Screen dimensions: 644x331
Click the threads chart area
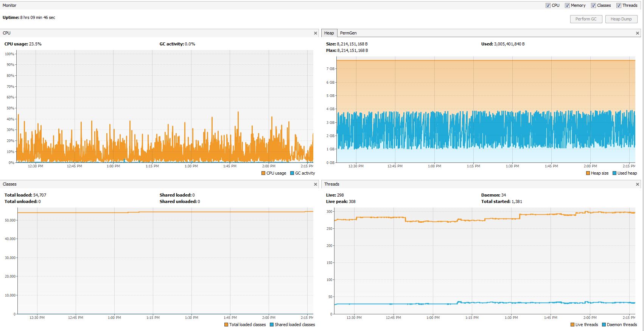(x=485, y=261)
